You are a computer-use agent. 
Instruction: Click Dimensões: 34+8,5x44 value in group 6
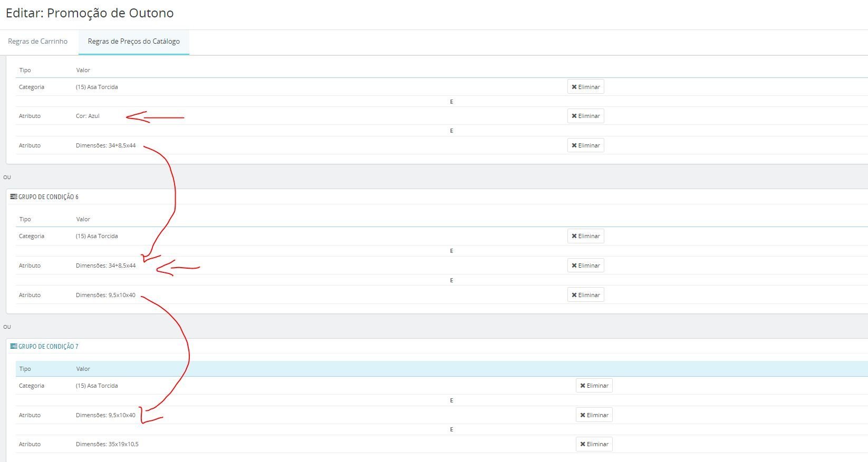[x=105, y=266]
